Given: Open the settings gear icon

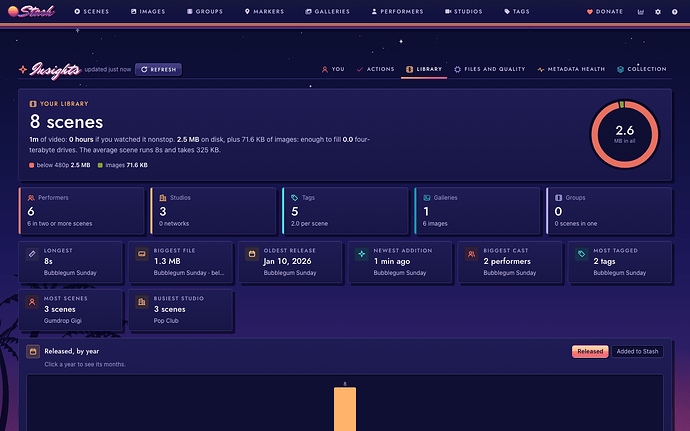Looking at the screenshot, I should click(658, 12).
